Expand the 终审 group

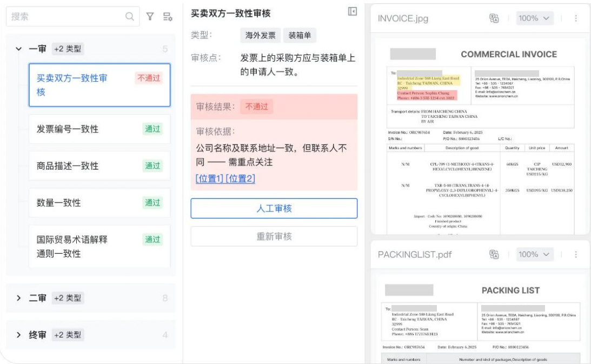[18, 335]
